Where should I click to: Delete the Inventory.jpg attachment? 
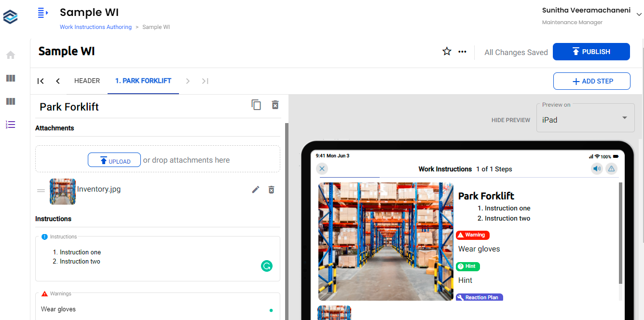(x=272, y=190)
